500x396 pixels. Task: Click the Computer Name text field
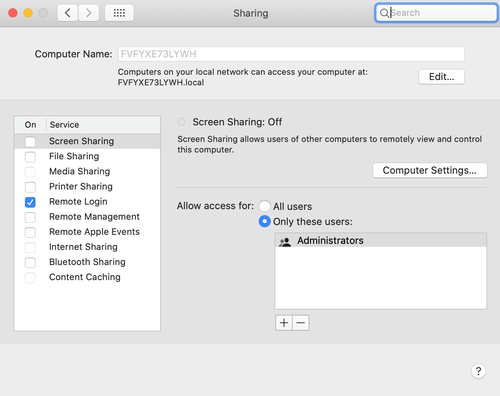pos(291,54)
